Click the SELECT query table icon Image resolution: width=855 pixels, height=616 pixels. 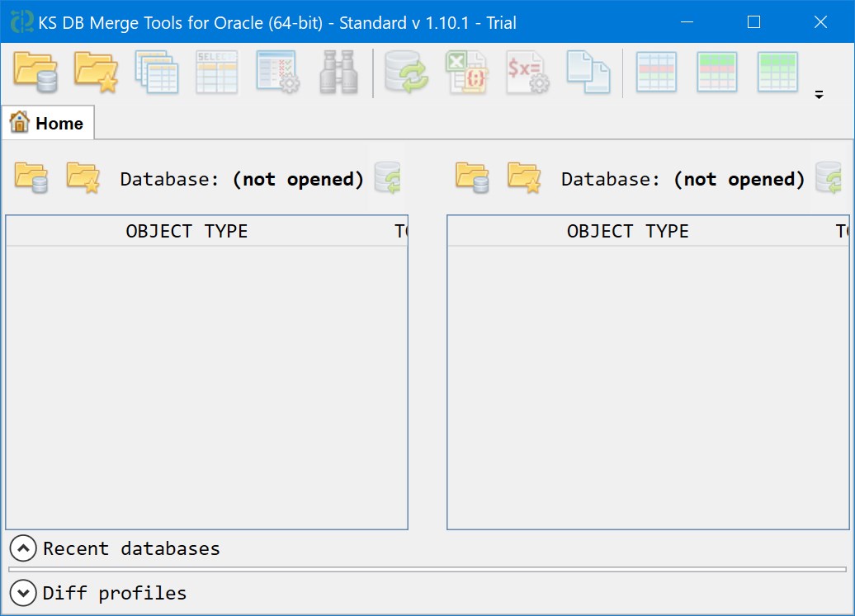point(217,73)
